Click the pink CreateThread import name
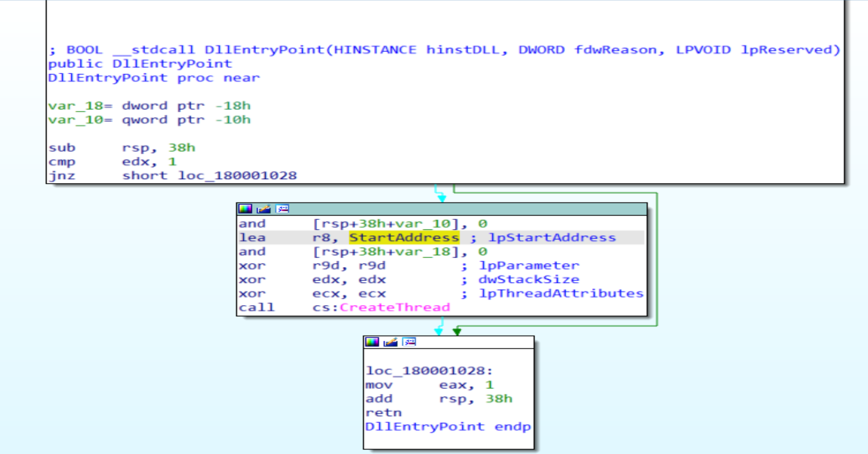The width and height of the screenshot is (868, 454). pyautogui.click(x=395, y=307)
